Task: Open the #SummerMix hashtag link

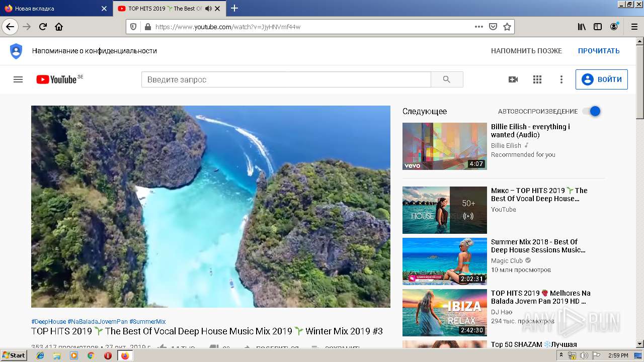Action: click(147, 322)
